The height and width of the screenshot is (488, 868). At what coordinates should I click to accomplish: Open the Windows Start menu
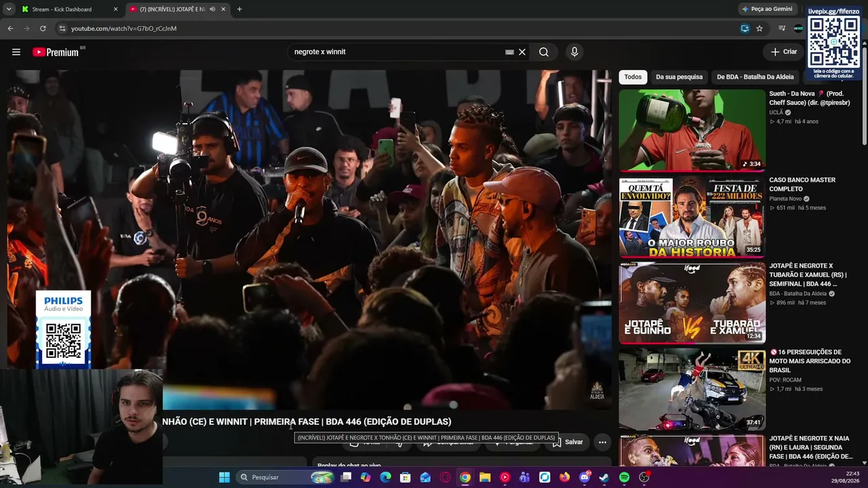coord(224,477)
